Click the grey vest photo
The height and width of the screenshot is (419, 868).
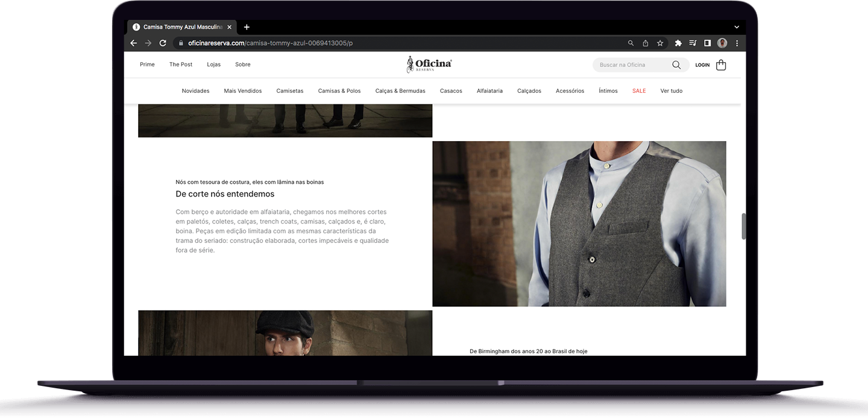[x=579, y=224]
